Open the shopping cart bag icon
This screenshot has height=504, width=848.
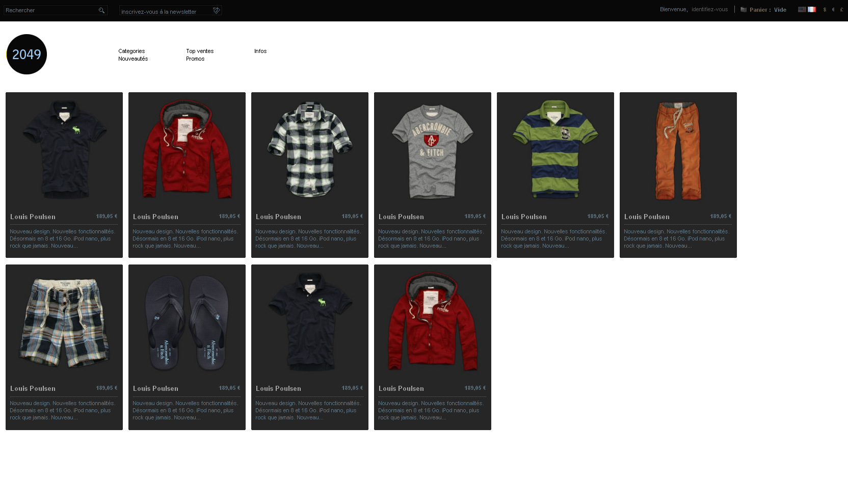744,10
